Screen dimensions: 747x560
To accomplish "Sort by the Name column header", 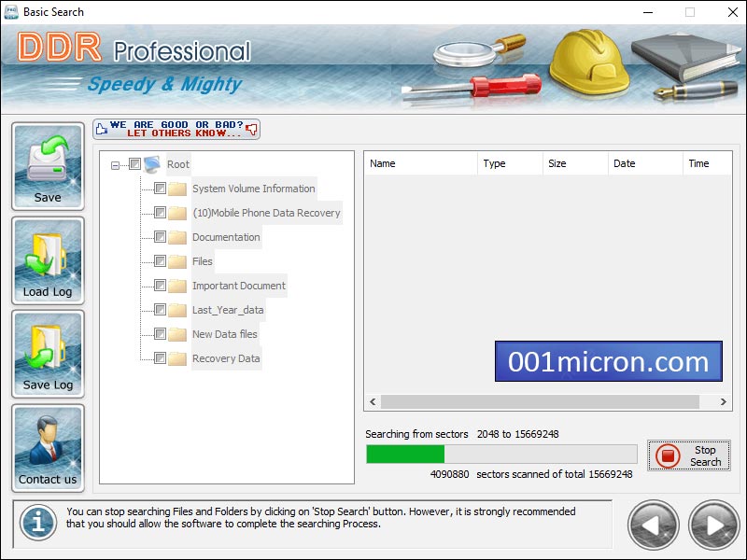I will (419, 163).
